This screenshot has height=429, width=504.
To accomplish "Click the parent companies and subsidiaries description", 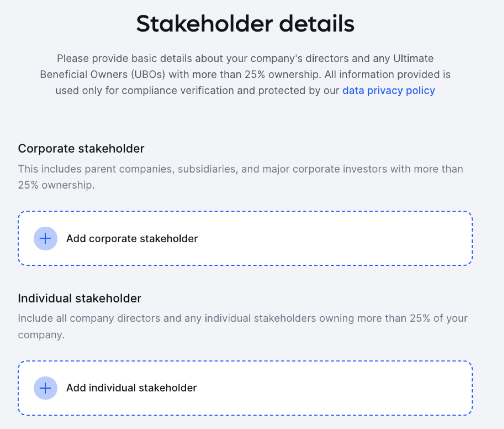I will pyautogui.click(x=240, y=177).
